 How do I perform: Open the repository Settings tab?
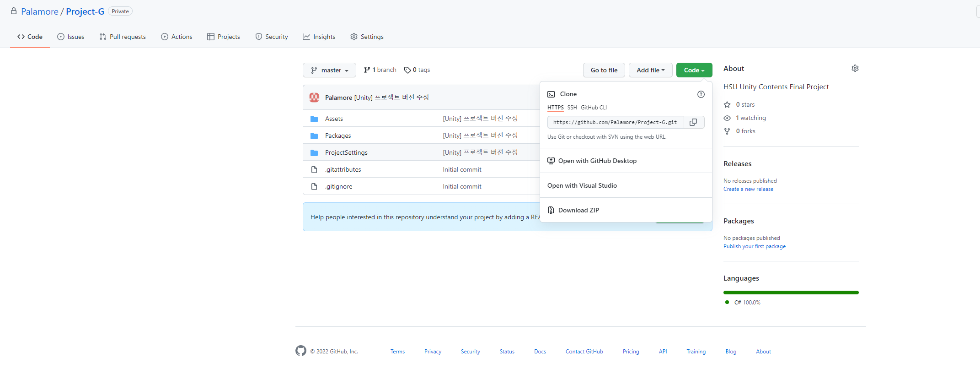pos(367,37)
